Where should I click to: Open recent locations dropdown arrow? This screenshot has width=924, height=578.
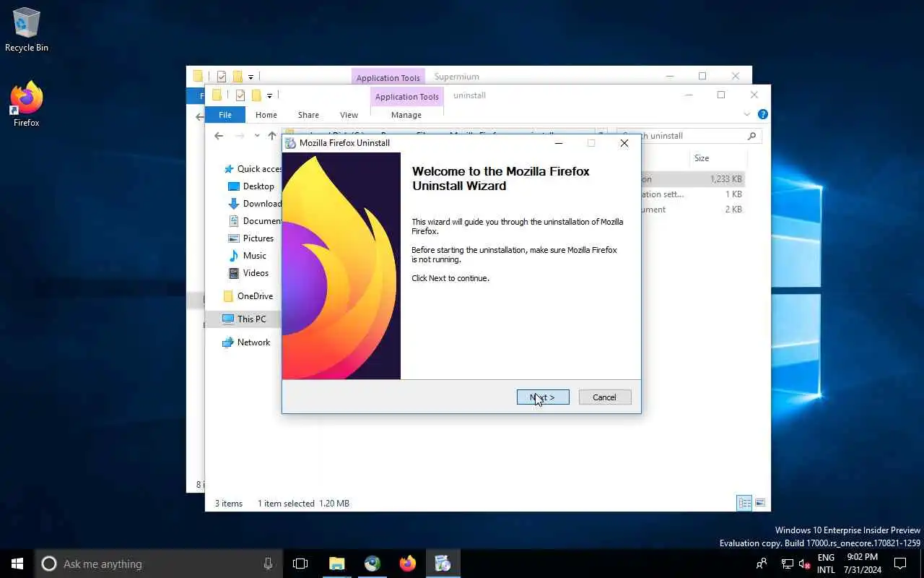click(x=256, y=136)
